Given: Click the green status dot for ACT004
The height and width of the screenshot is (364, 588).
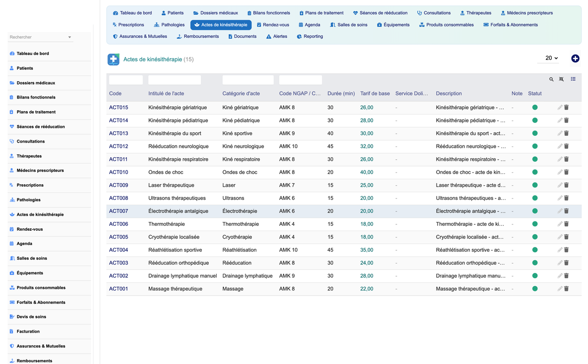Looking at the screenshot, I should pyautogui.click(x=535, y=250).
